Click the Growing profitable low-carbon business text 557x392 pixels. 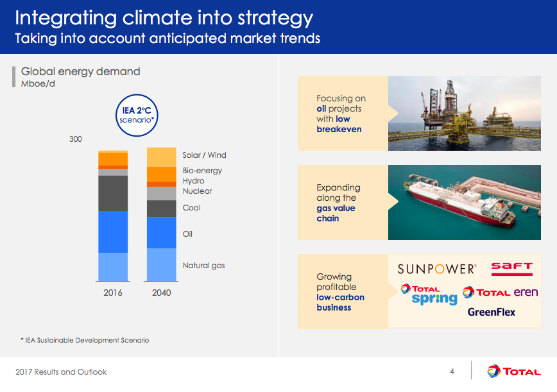pyautogui.click(x=339, y=293)
